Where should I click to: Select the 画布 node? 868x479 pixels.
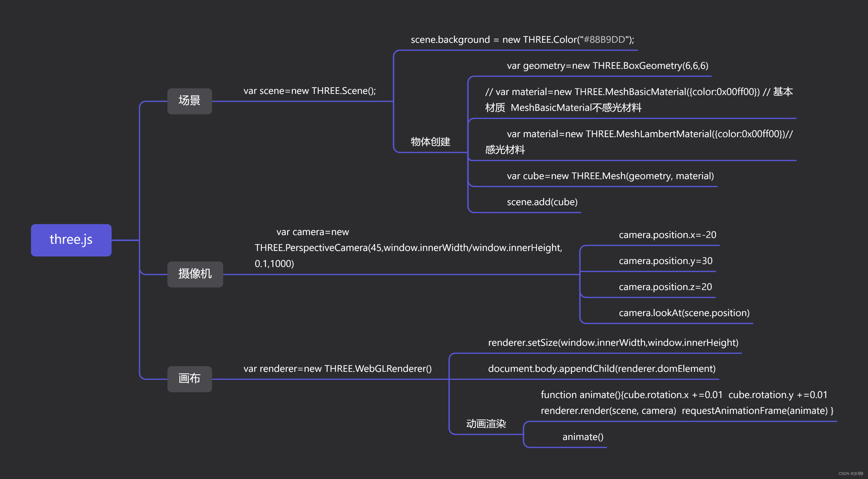pos(189,379)
